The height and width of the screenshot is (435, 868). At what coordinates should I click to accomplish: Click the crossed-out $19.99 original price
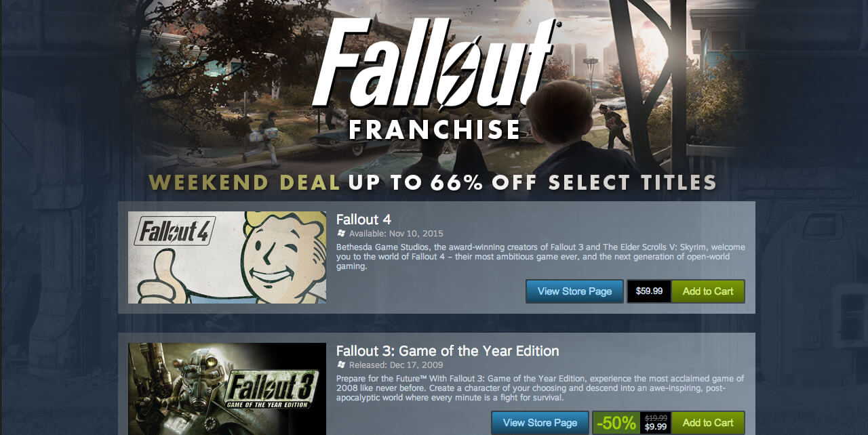click(x=655, y=417)
